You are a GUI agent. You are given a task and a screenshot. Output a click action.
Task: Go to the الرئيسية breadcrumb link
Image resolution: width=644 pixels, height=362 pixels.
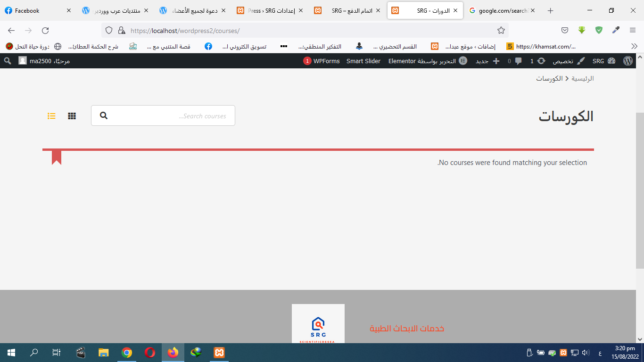pyautogui.click(x=583, y=78)
